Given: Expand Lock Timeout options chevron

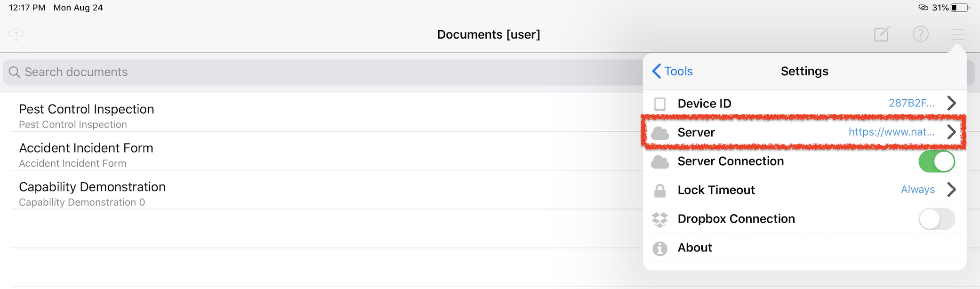Looking at the screenshot, I should [x=951, y=189].
